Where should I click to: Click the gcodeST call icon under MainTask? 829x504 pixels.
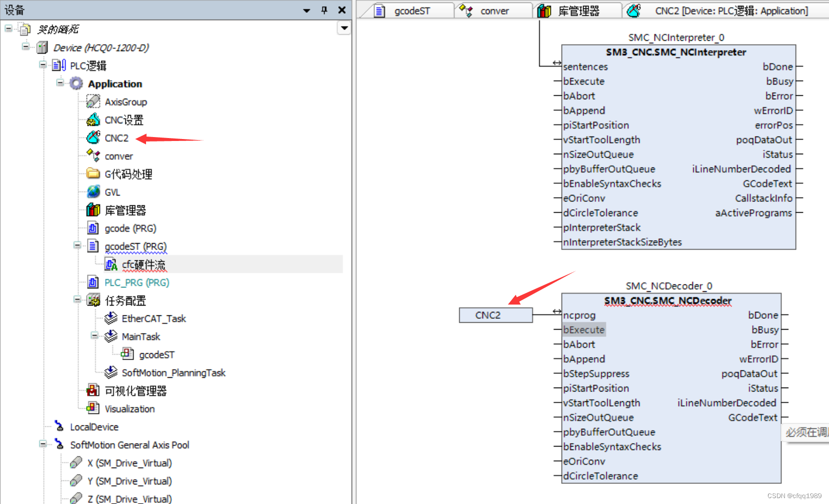pos(127,354)
